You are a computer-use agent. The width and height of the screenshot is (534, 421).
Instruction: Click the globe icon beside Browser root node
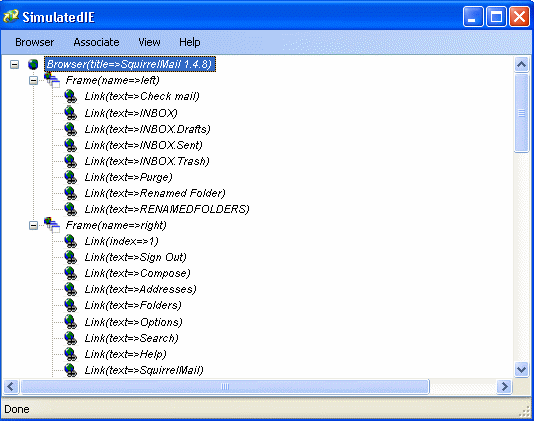pyautogui.click(x=33, y=64)
